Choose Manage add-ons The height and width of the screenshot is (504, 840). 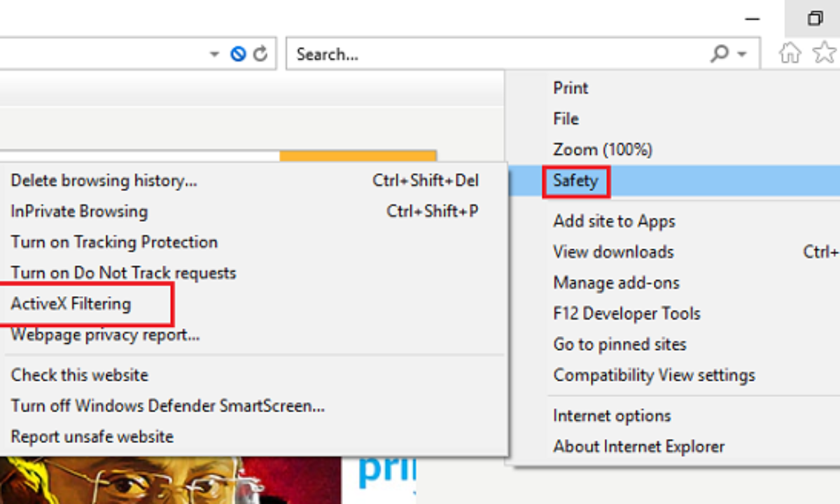tap(616, 283)
